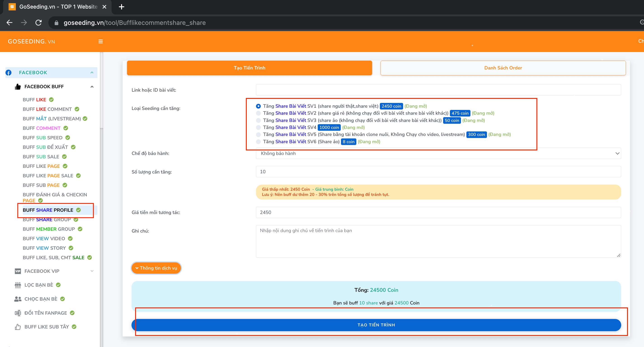Screen dimensions: 644x347
Task: Click green check next to BUFF VIEW STORY
Action: pos(71,248)
